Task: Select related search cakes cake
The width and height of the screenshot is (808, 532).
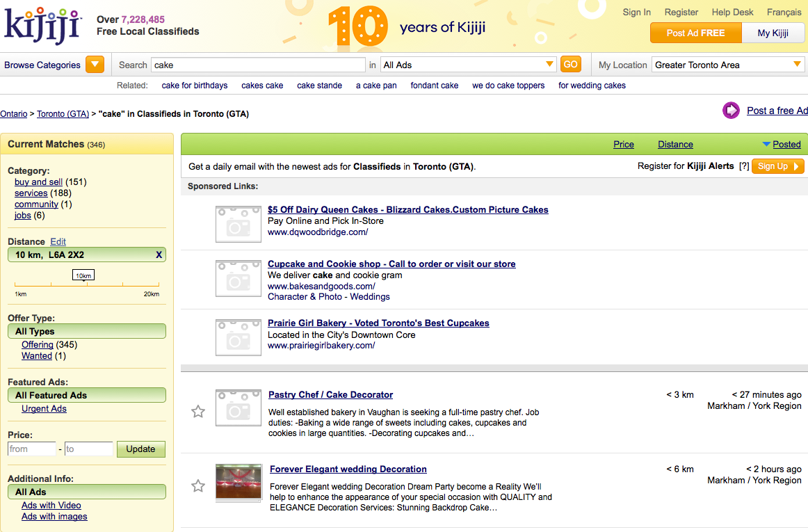Action: point(261,86)
